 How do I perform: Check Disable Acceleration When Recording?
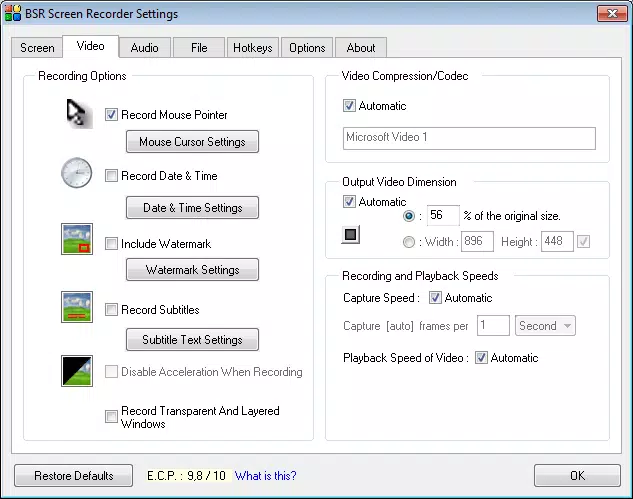(x=111, y=371)
